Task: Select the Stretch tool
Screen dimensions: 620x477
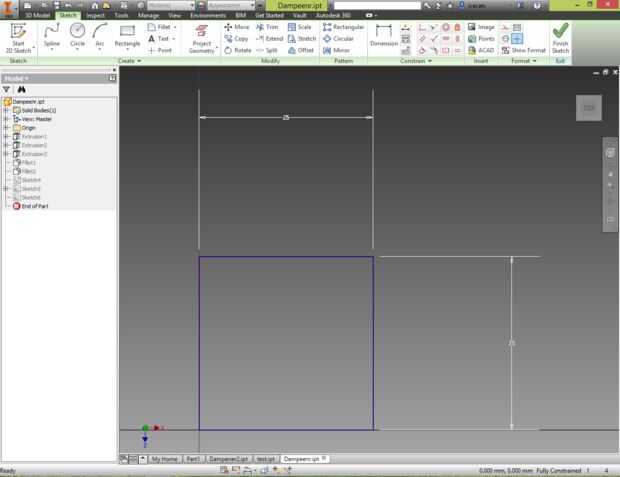Action: pyautogui.click(x=302, y=39)
